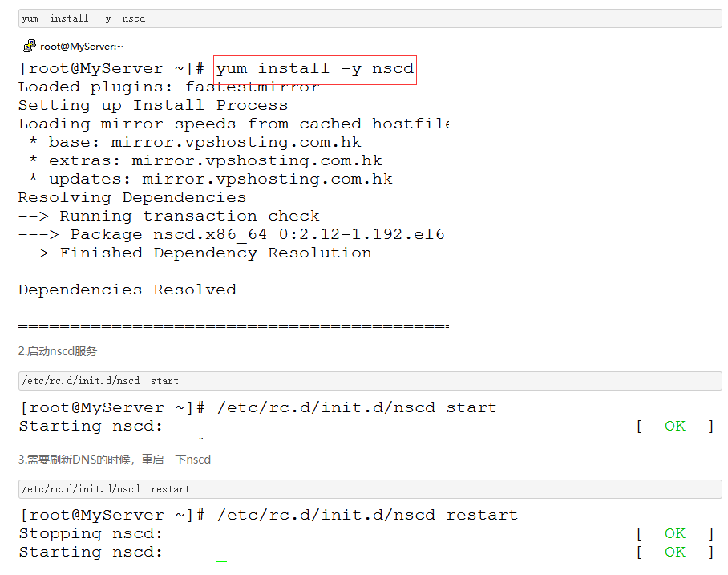Click the "Dependencies Resolved" text

click(x=127, y=290)
